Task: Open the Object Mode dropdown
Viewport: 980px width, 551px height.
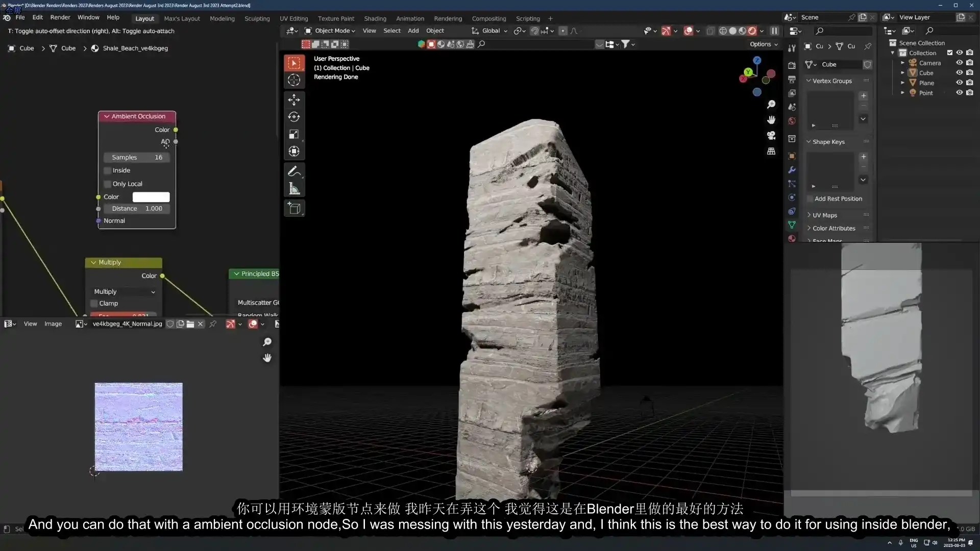Action: tap(331, 31)
